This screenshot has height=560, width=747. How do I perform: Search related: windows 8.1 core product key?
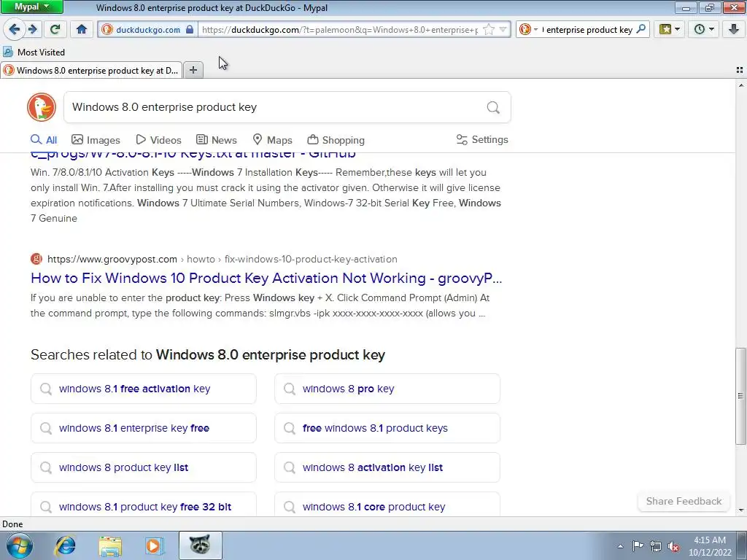click(387, 505)
